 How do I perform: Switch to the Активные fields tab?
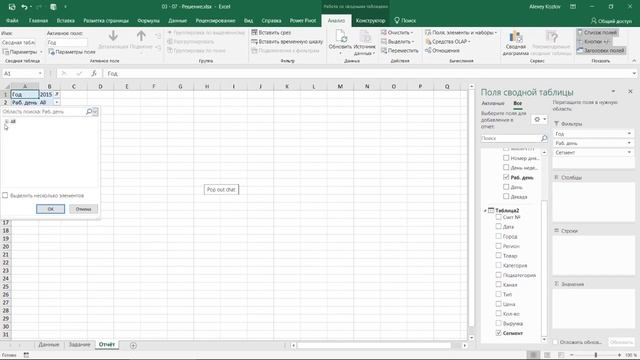pos(493,103)
